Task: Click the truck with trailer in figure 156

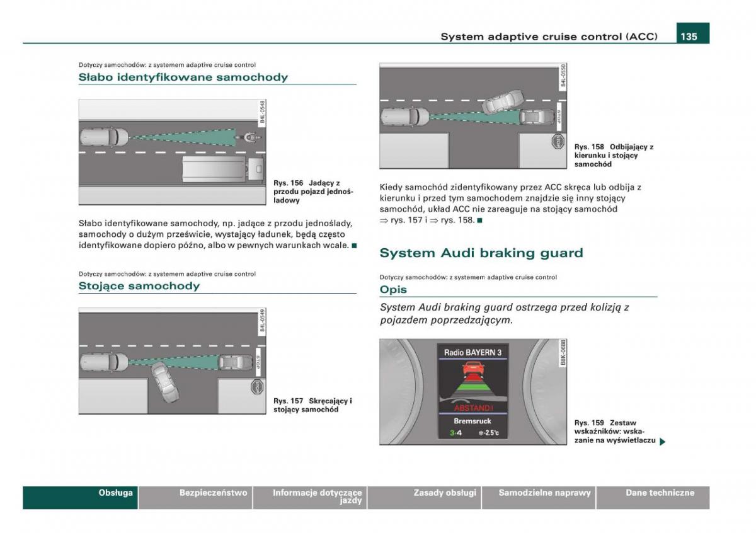Action: [x=223, y=169]
